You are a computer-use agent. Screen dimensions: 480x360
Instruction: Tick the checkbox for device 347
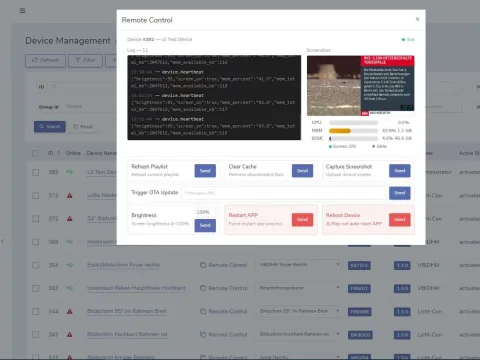pyautogui.click(x=35, y=288)
